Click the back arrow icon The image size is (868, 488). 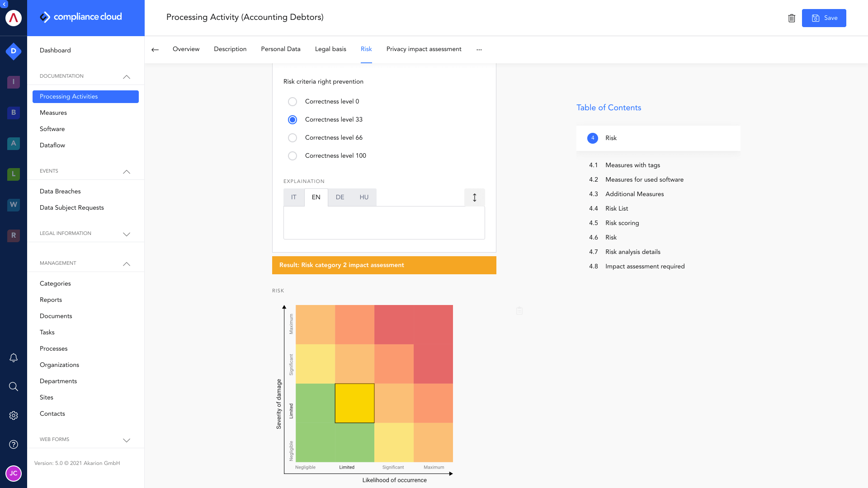155,50
